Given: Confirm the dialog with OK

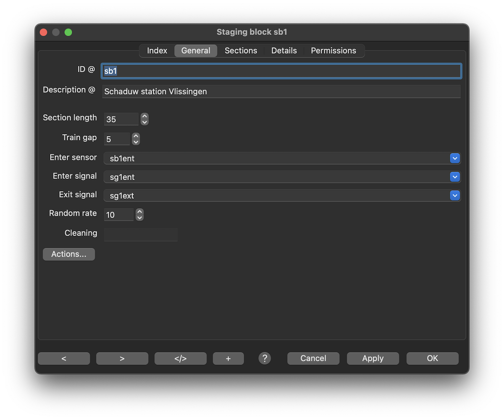Looking at the screenshot, I should [x=433, y=358].
